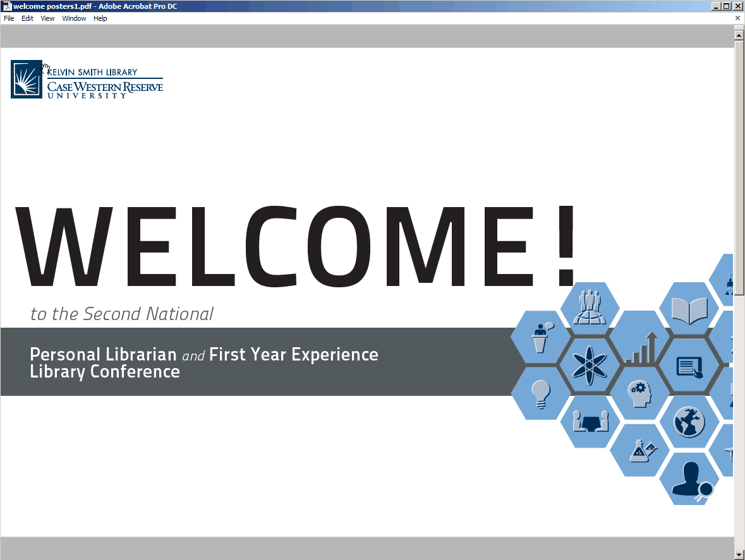Open the View menu
The height and width of the screenshot is (560, 745).
47,18
